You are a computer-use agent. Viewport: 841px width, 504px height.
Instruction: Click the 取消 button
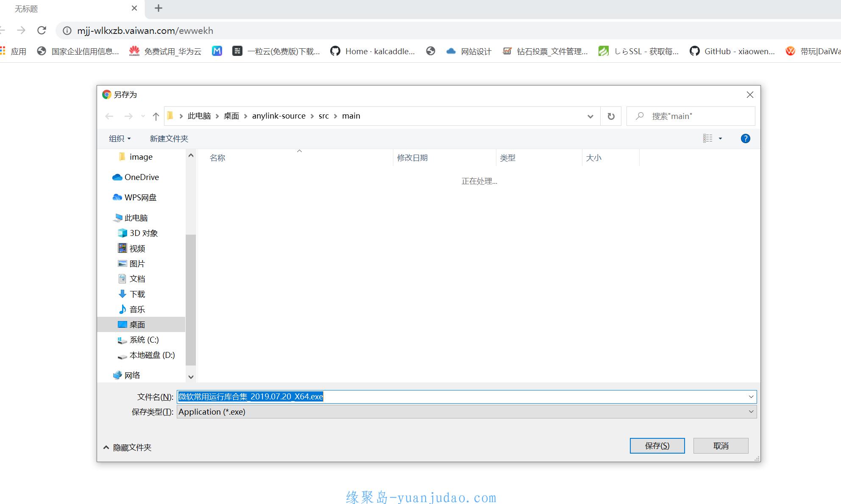pos(721,446)
